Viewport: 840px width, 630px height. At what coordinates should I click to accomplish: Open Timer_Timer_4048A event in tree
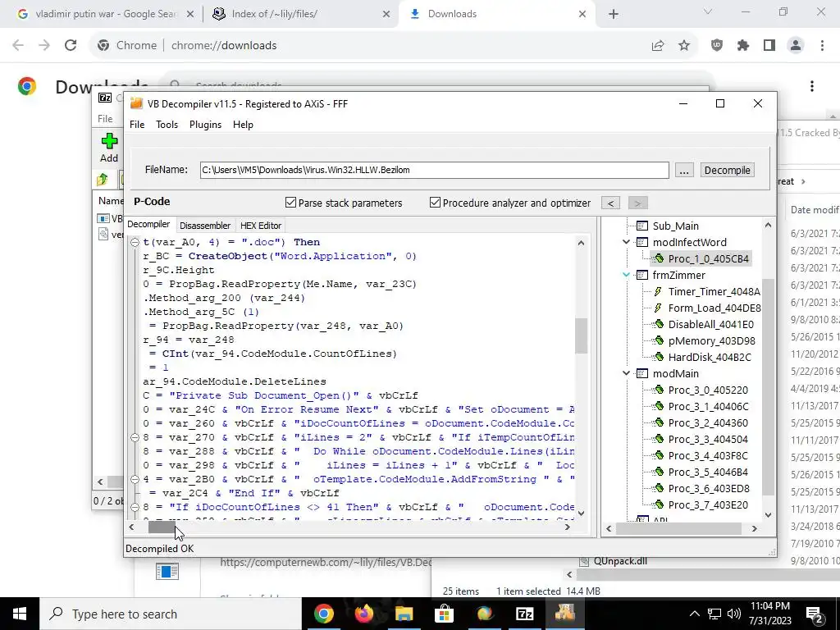pyautogui.click(x=714, y=291)
